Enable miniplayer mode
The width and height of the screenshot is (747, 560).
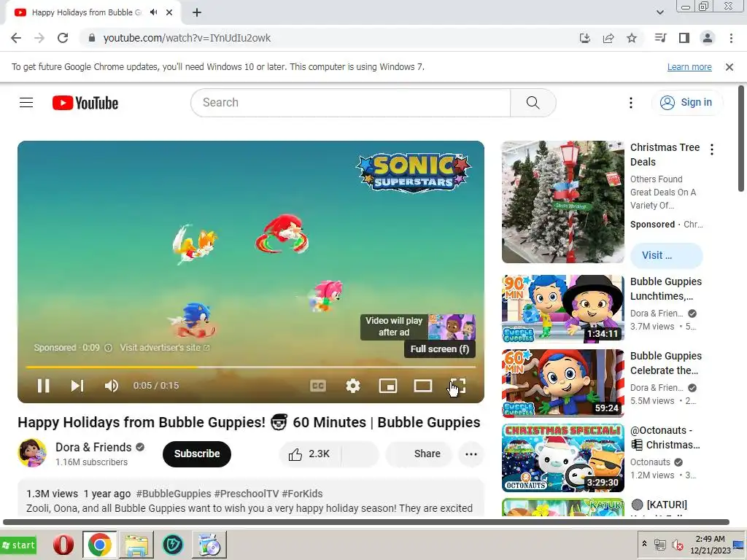(388, 386)
